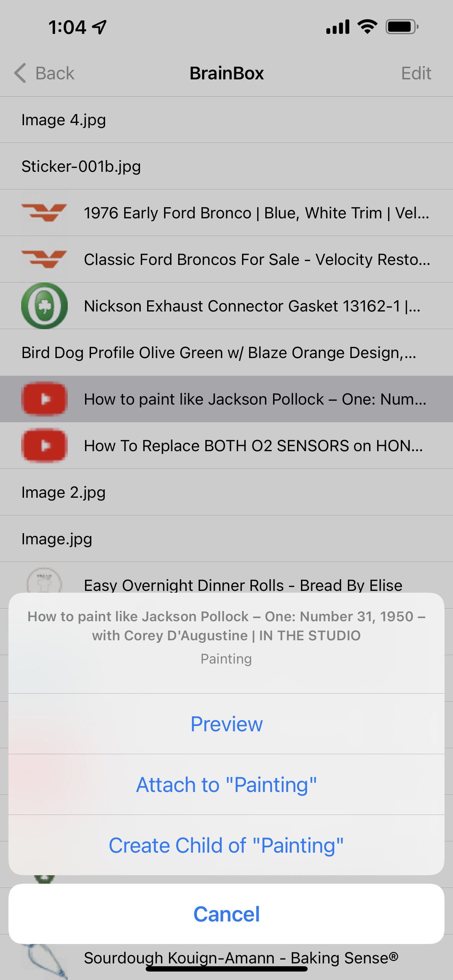Tap YouTube icon beside Jackson Pollock video
Image resolution: width=453 pixels, height=980 pixels.
tap(44, 399)
